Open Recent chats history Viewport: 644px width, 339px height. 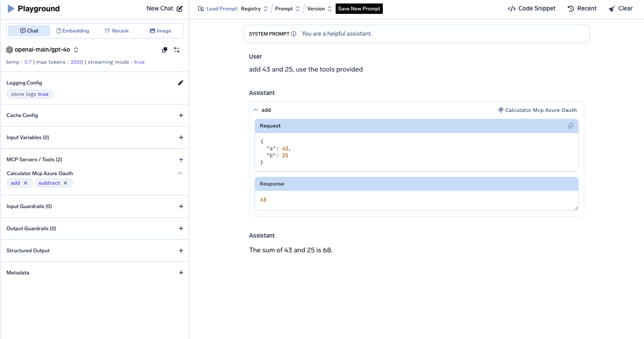point(582,8)
